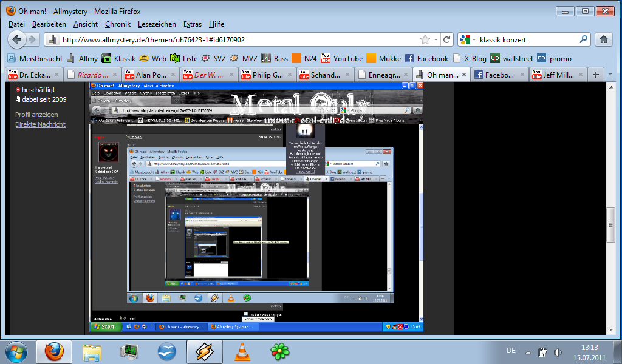Viewport: 622px width, 364px height.
Task: Switch to the Alan Po... tab
Action: point(151,75)
